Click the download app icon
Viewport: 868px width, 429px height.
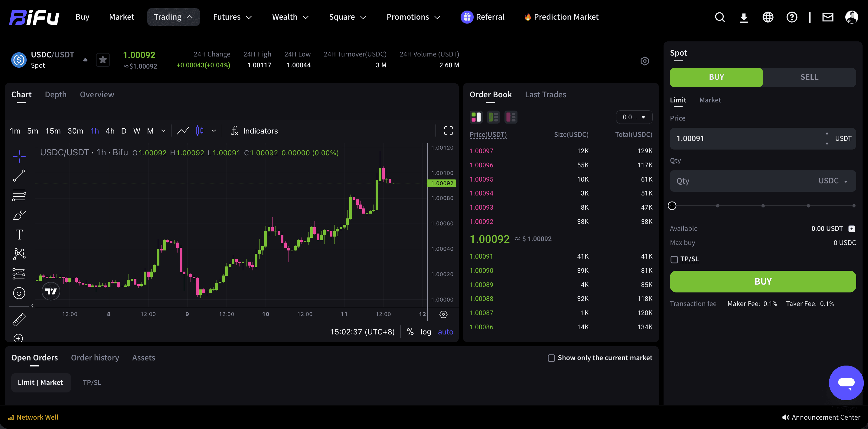(x=744, y=17)
